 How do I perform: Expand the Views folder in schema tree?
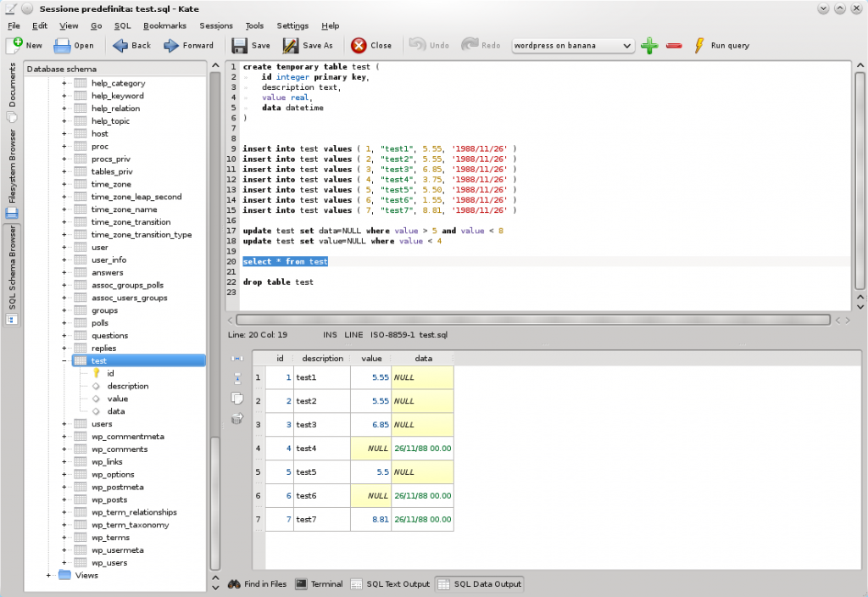click(48, 575)
